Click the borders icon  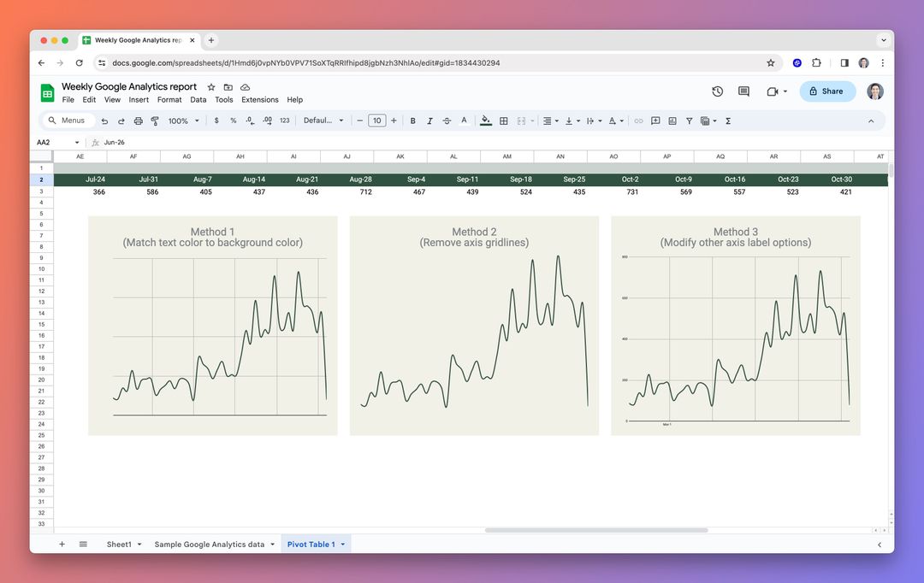point(503,121)
